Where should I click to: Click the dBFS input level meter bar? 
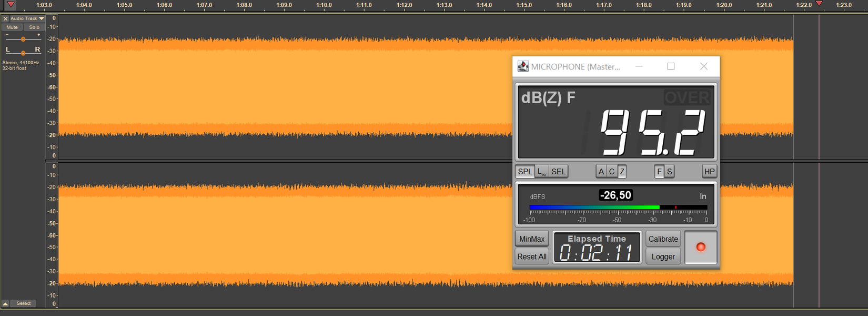(x=618, y=208)
